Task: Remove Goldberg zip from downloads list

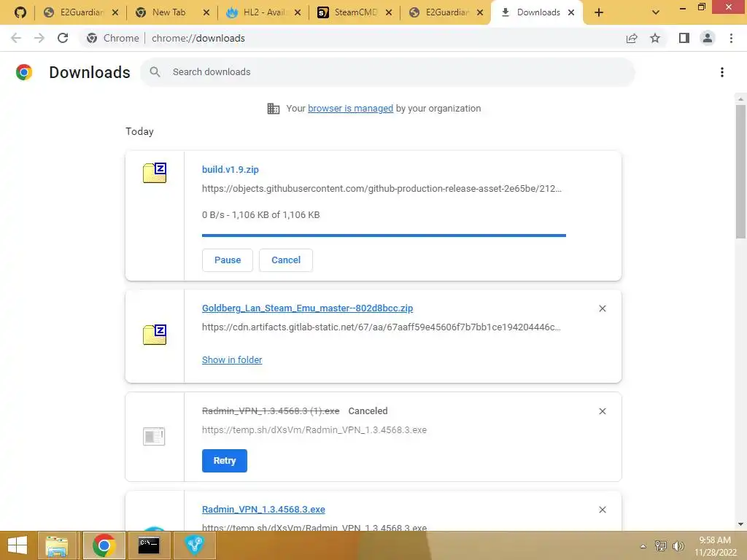Action: pos(602,308)
